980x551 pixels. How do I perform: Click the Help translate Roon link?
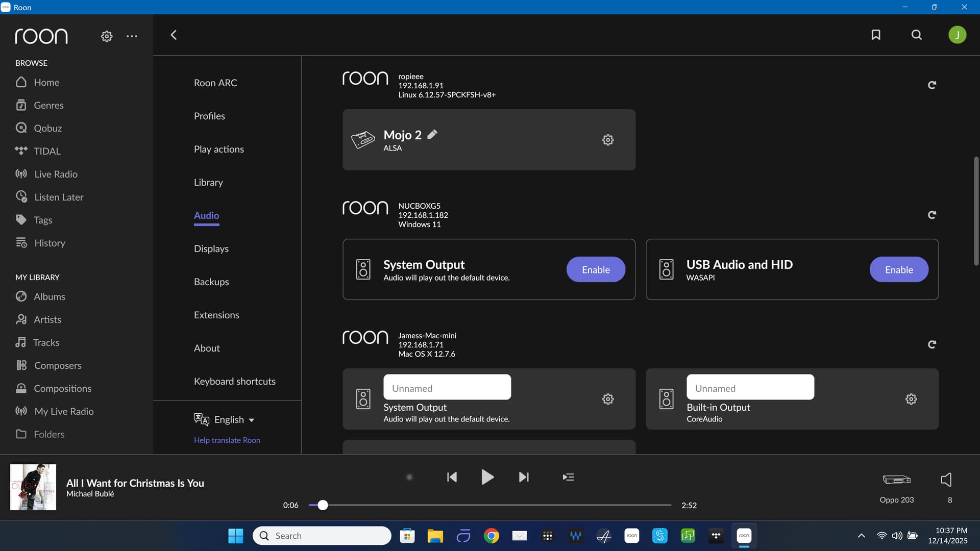point(227,440)
